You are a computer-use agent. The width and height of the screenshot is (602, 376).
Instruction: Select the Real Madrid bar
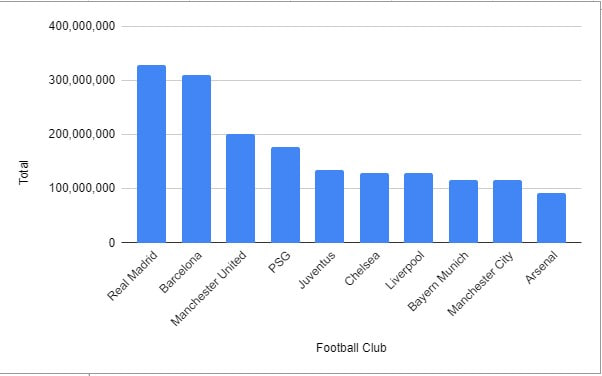[151, 154]
